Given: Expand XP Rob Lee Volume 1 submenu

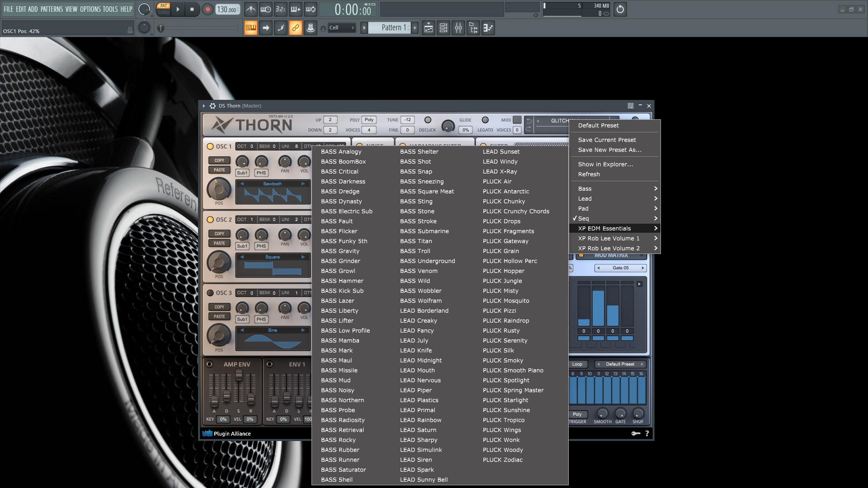Looking at the screenshot, I should point(615,239).
